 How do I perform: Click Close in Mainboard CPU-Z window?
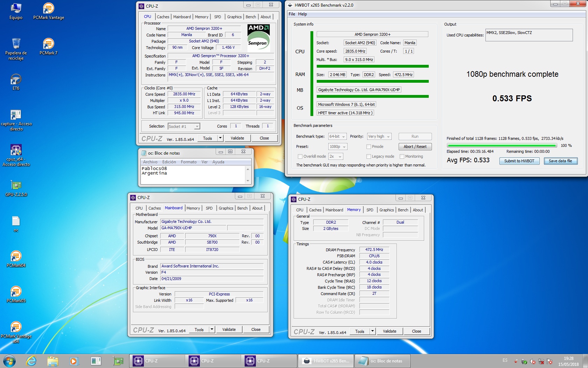coord(256,329)
